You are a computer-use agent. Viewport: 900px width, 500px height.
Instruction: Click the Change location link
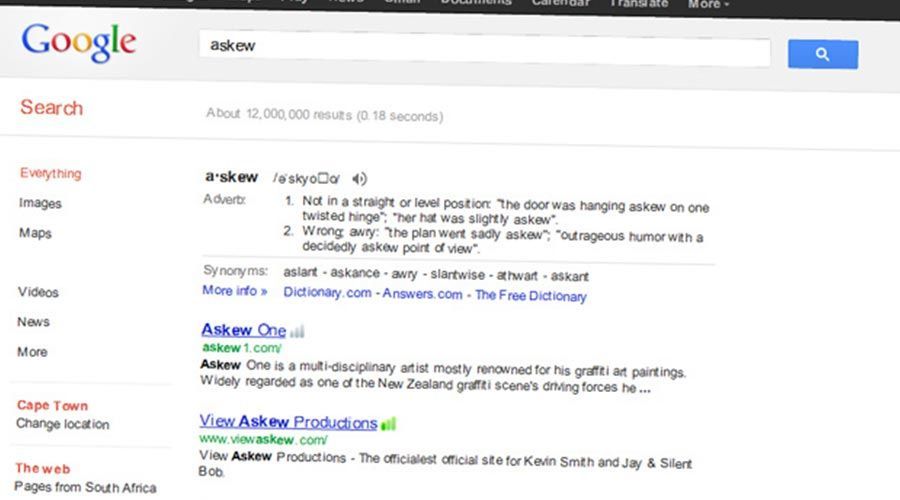(x=62, y=424)
